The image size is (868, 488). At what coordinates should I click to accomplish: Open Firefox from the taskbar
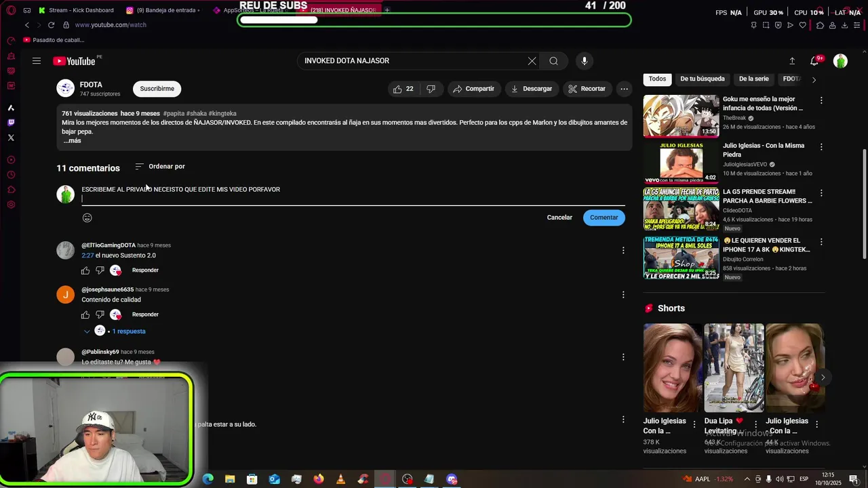[319, 479]
